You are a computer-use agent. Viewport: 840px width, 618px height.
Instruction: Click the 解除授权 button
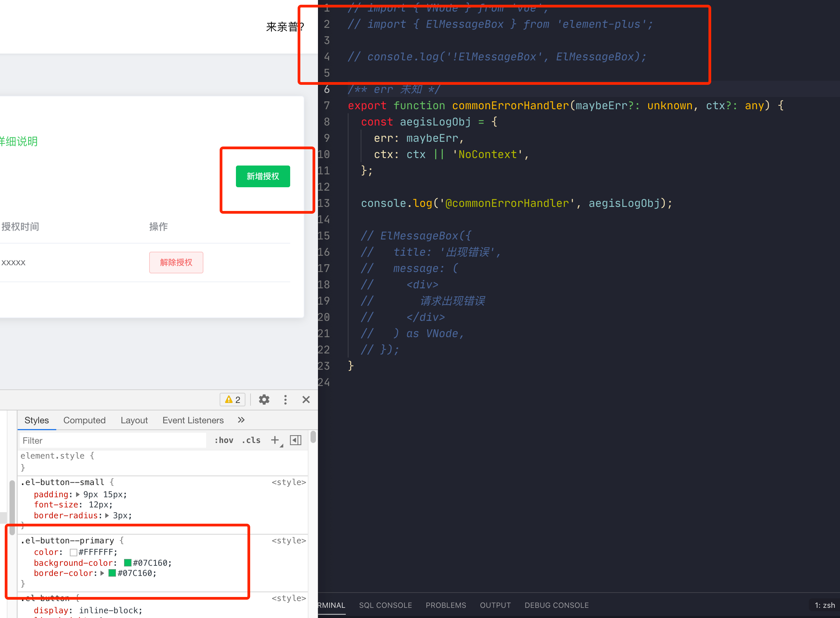click(176, 262)
